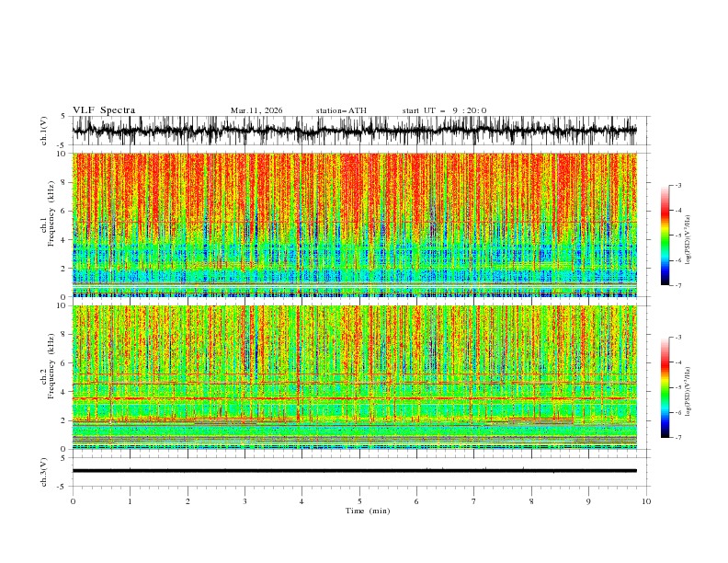728x563 pixels.
Task: Click the "10" tick on the time axis
Action: tap(646, 501)
